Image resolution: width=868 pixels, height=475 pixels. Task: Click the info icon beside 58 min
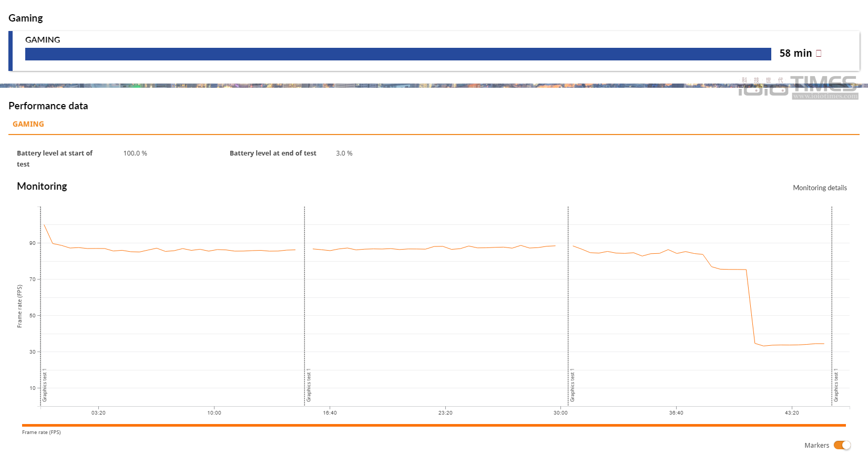coord(819,53)
